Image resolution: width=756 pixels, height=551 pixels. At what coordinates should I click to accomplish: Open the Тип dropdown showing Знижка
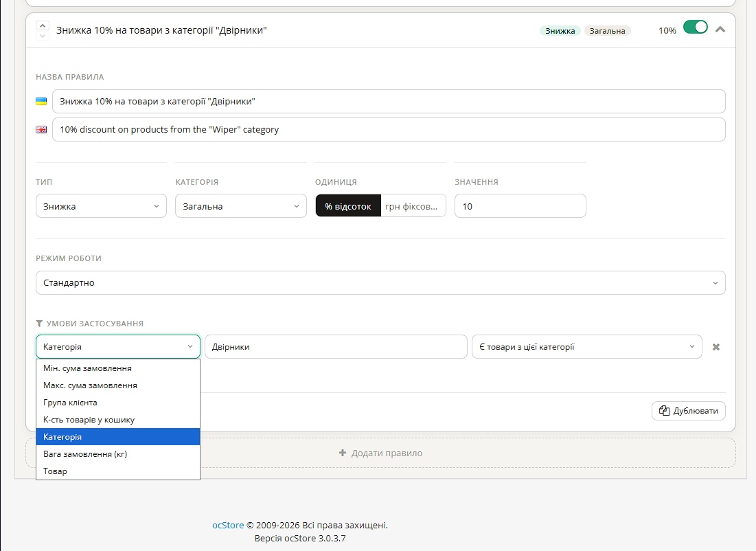(101, 206)
